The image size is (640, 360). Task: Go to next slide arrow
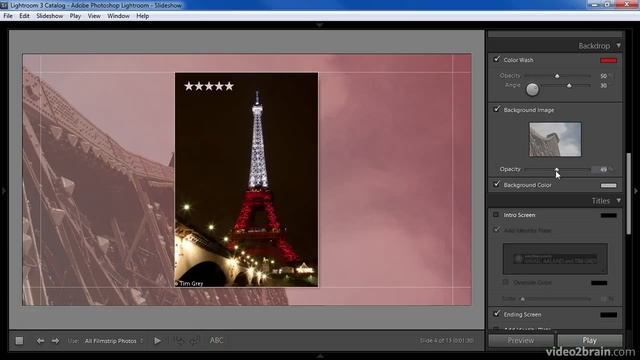point(55,340)
